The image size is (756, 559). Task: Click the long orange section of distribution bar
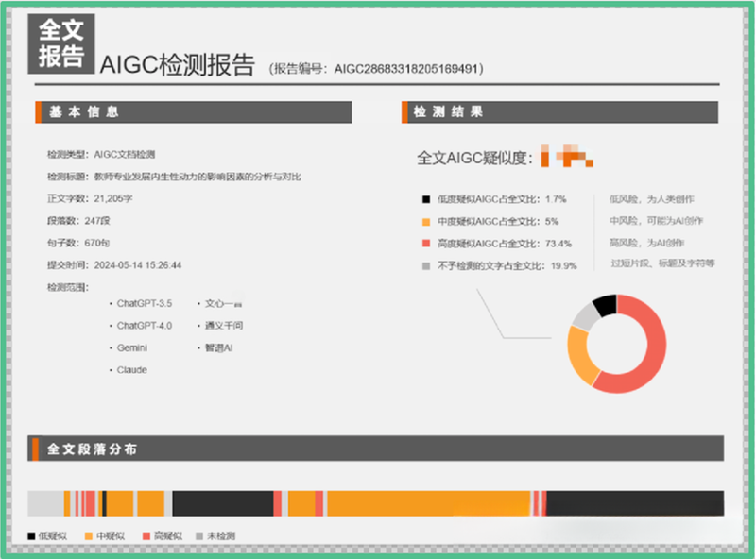(x=425, y=503)
